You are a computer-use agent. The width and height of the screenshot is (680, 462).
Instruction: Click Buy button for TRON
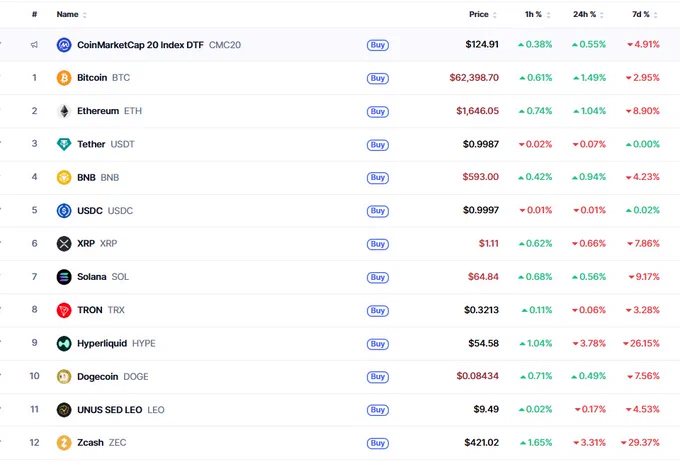(378, 311)
